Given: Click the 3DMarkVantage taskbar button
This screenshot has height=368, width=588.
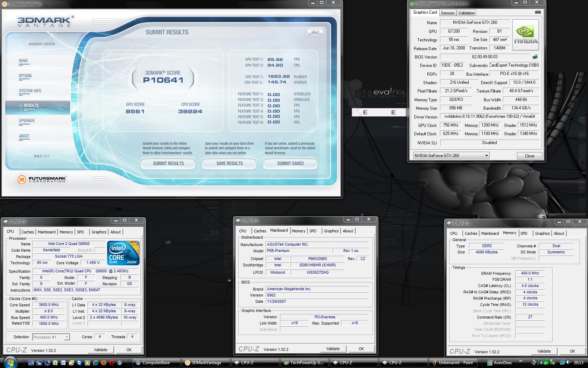Looking at the screenshot, I should [206, 363].
